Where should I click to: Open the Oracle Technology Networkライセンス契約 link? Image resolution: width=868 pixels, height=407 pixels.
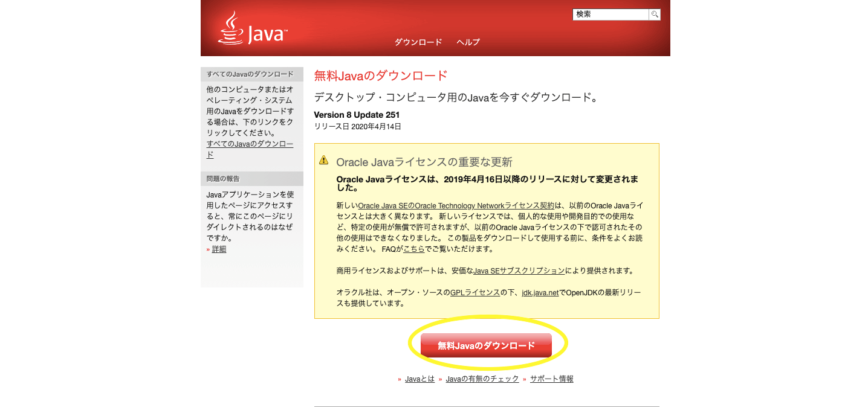click(456, 206)
